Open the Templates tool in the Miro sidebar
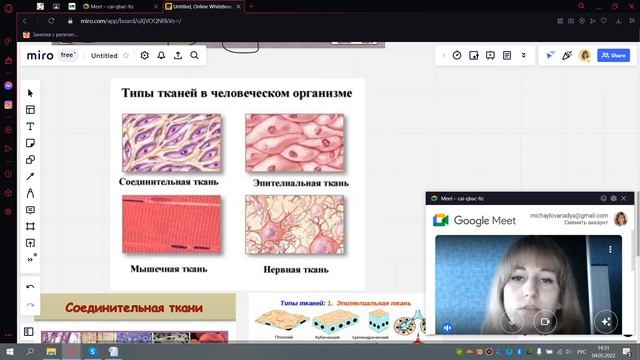The width and height of the screenshot is (640, 360). coord(30,110)
